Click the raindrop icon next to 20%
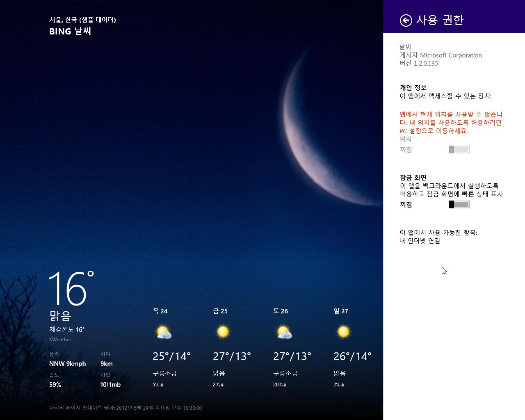This screenshot has height=420, width=525. (x=285, y=385)
